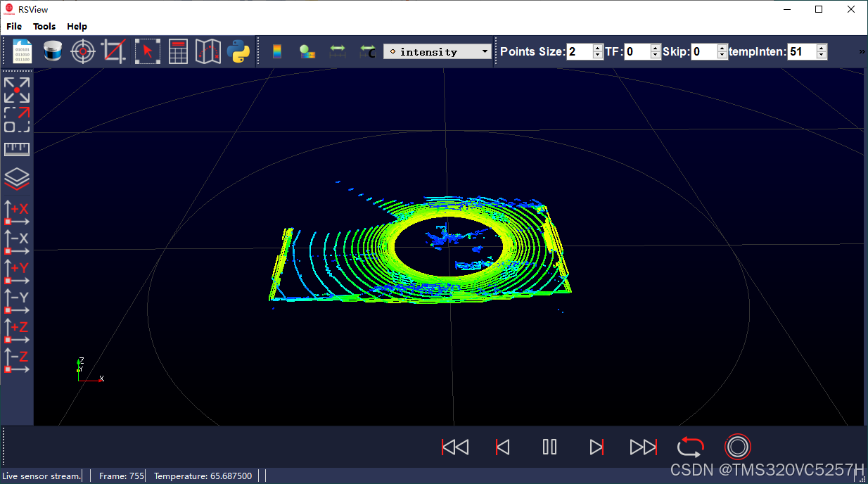Viewport: 868px width, 484px height.
Task: Set view direction to -X
Action: pyautogui.click(x=17, y=242)
